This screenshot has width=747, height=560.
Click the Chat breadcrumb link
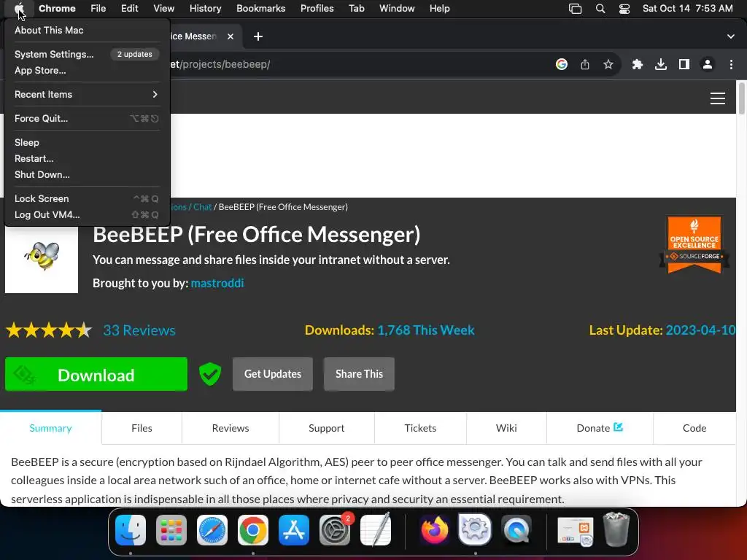tap(203, 206)
